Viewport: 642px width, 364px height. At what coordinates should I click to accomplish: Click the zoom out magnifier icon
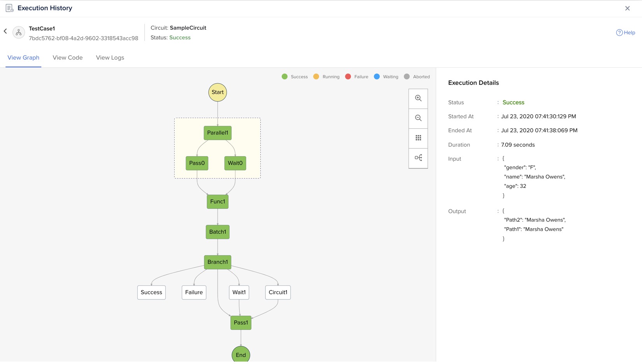pos(418,118)
